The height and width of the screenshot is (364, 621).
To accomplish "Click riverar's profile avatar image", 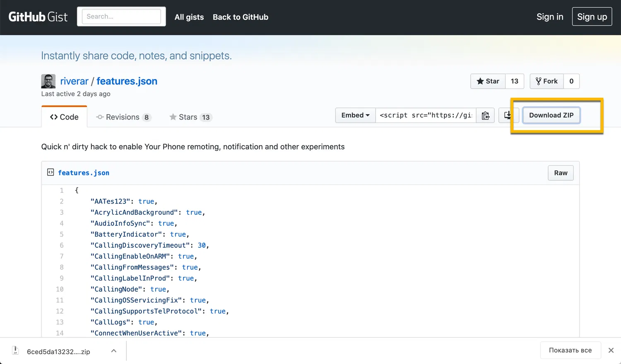I will click(x=48, y=81).
